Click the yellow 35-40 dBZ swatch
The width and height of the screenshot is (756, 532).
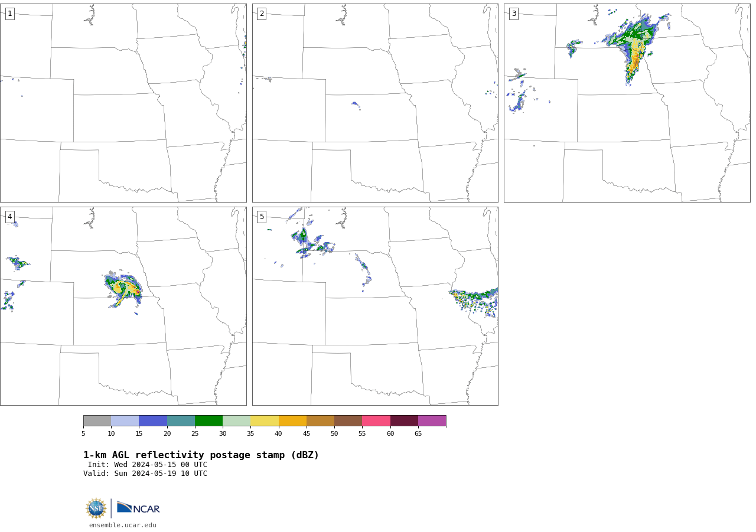click(x=265, y=420)
